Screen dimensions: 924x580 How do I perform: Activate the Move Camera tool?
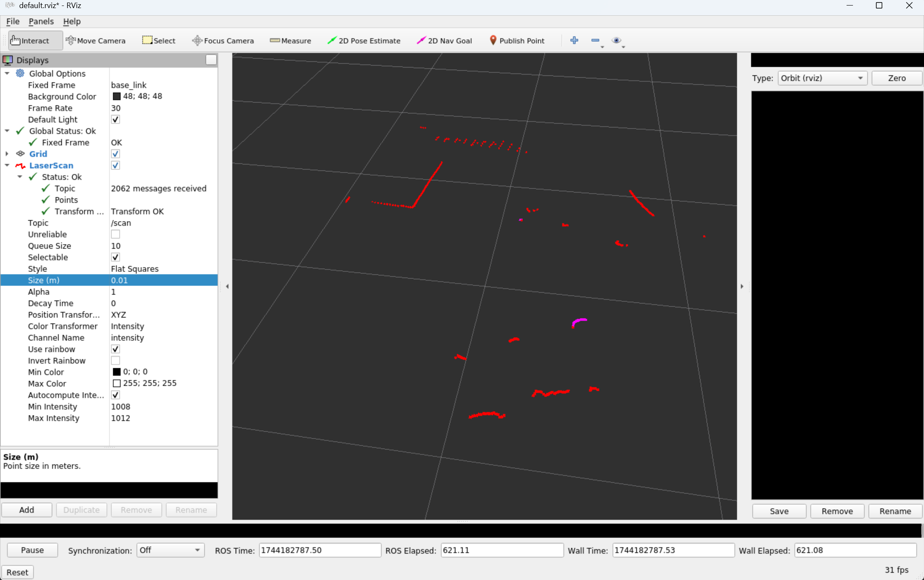pyautogui.click(x=96, y=41)
